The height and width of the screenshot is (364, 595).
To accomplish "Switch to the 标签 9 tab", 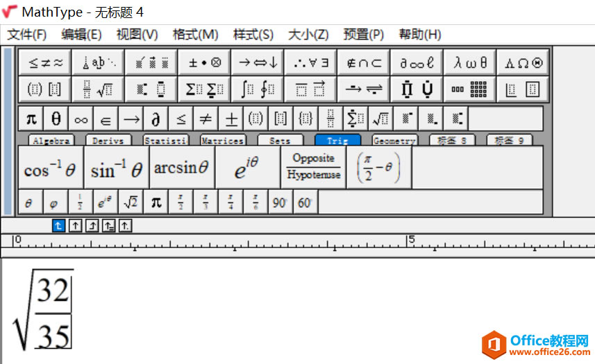I will [x=510, y=141].
